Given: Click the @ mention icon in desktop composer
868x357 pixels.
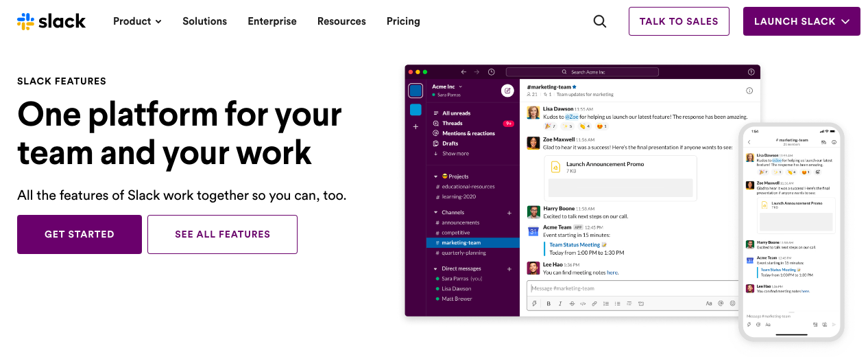Looking at the screenshot, I should point(721,303).
